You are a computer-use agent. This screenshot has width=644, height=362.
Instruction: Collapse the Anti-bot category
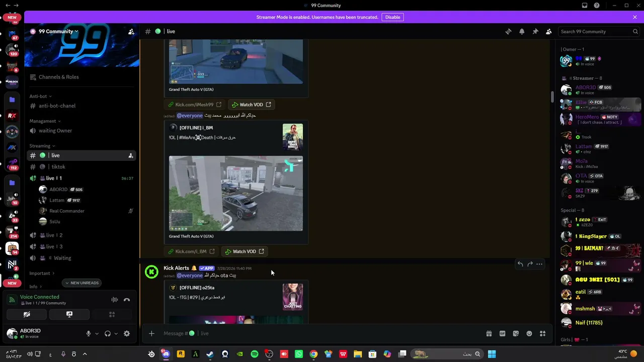[x=40, y=96]
